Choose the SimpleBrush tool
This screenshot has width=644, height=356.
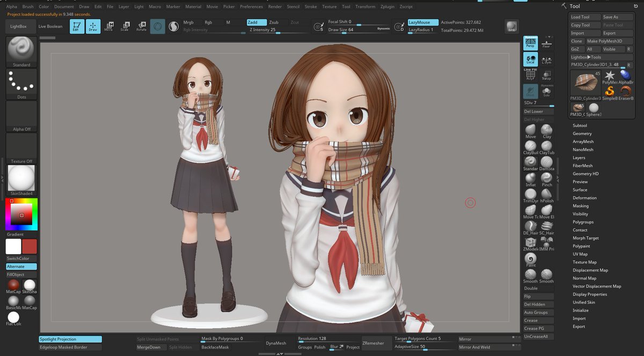tap(610, 93)
